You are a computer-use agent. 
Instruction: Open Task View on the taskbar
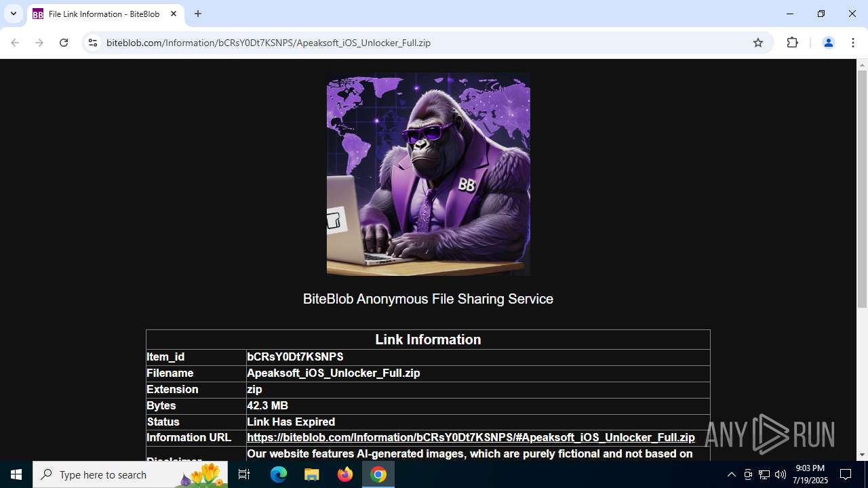244,474
